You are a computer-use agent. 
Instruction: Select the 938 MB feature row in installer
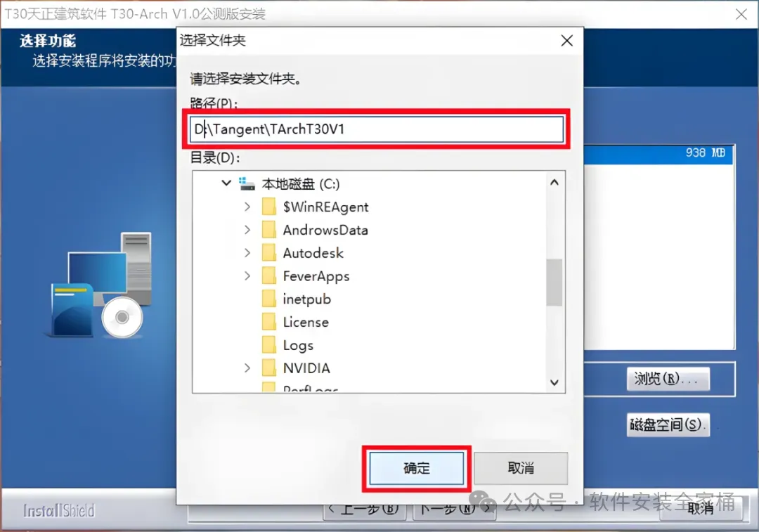(x=659, y=155)
